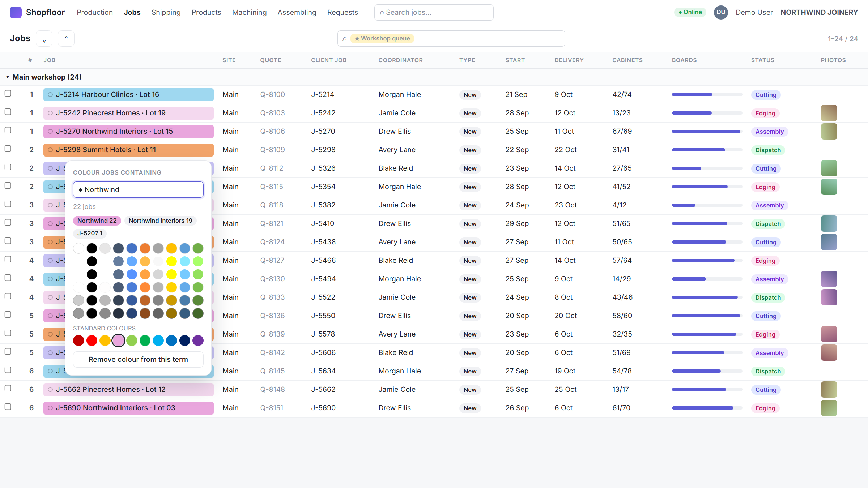Screen dimensions: 868x488
Task: Click the Northwind 22 pink chip
Action: click(97, 221)
